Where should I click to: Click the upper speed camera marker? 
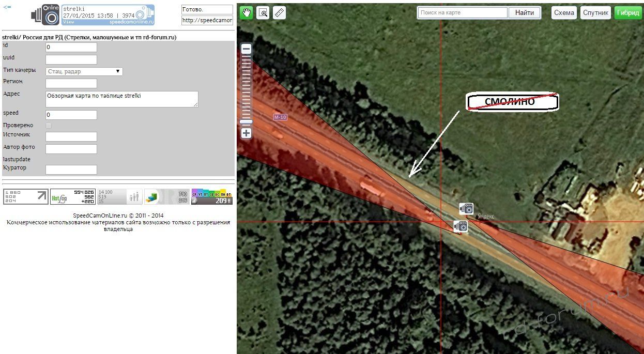pyautogui.click(x=467, y=208)
